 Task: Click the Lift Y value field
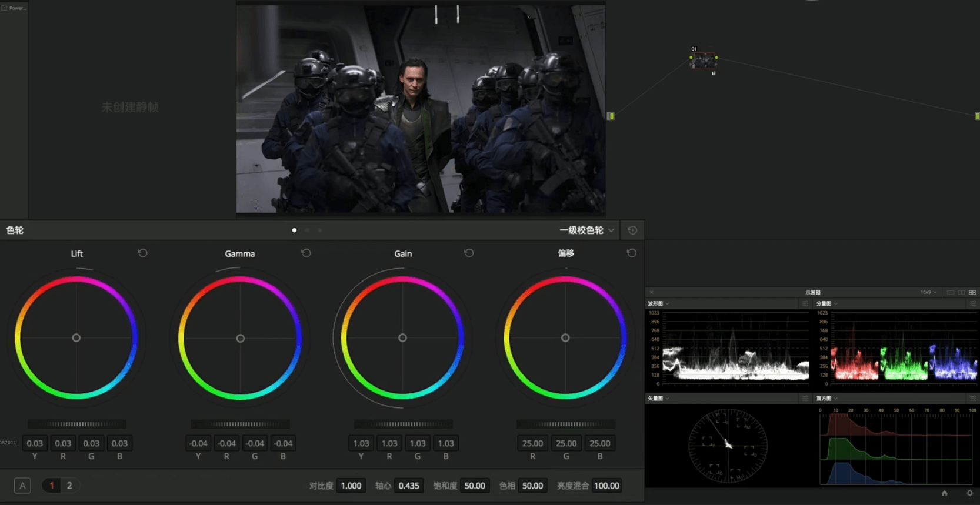(x=35, y=443)
